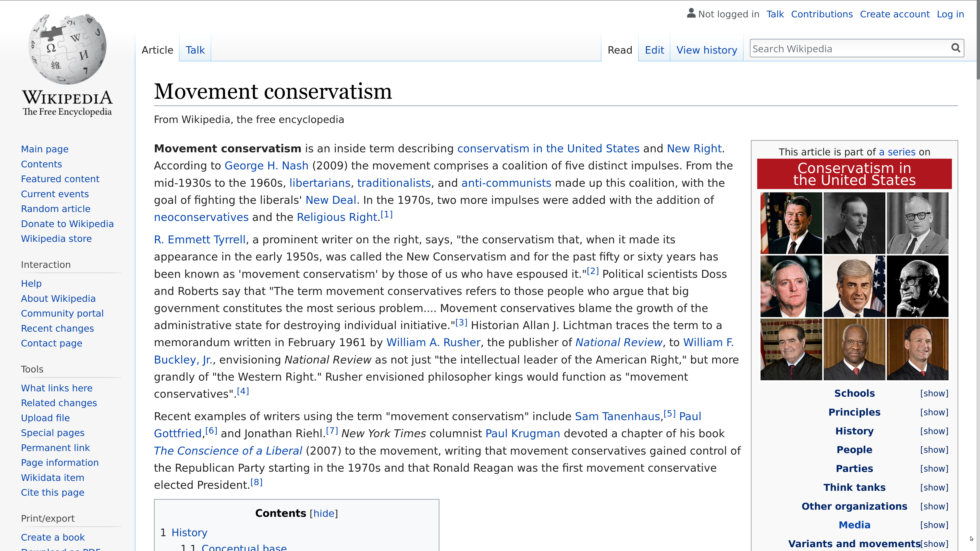Select the Read tab
Image resolution: width=980 pixels, height=551 pixels.
620,50
